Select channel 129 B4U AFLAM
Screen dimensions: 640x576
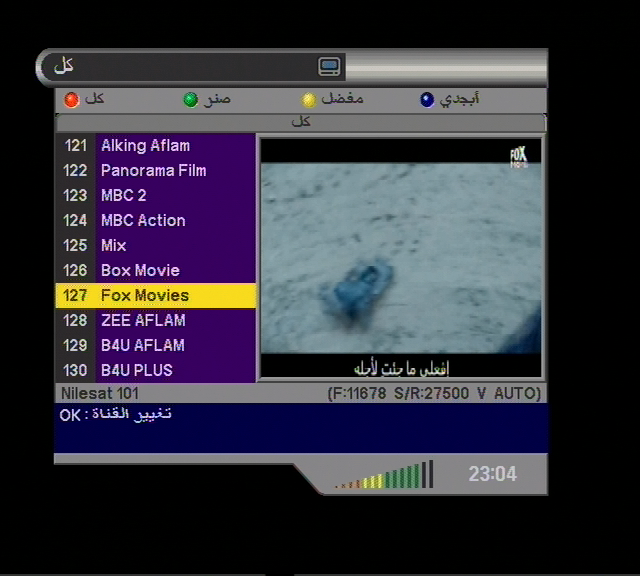tap(156, 345)
